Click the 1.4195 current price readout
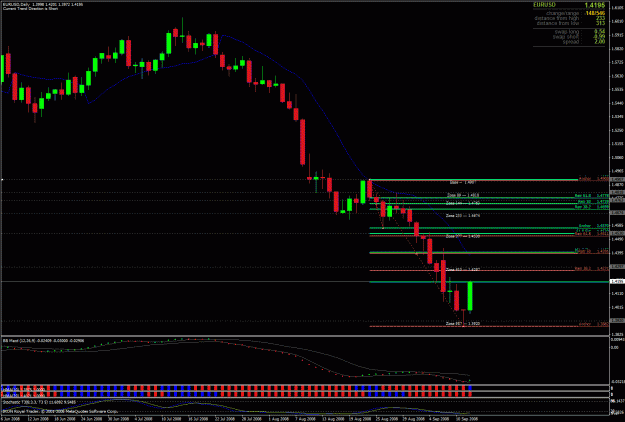Image resolution: width=625 pixels, height=422 pixels. point(595,5)
